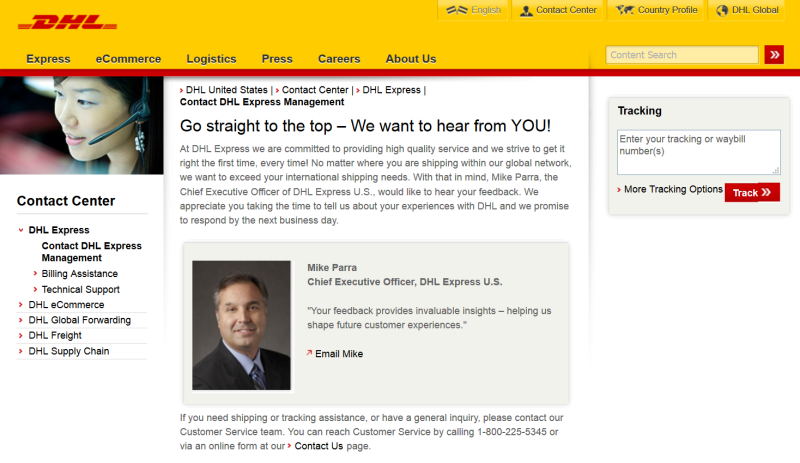Viewport: 800px width, 463px height.
Task: Click the world map icon beside Country Profile
Action: (625, 10)
